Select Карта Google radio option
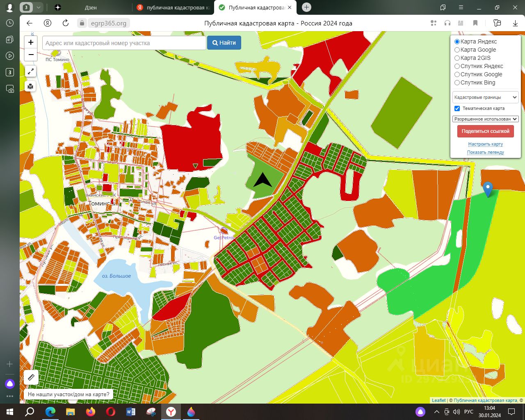This screenshot has width=525, height=420. [x=457, y=50]
